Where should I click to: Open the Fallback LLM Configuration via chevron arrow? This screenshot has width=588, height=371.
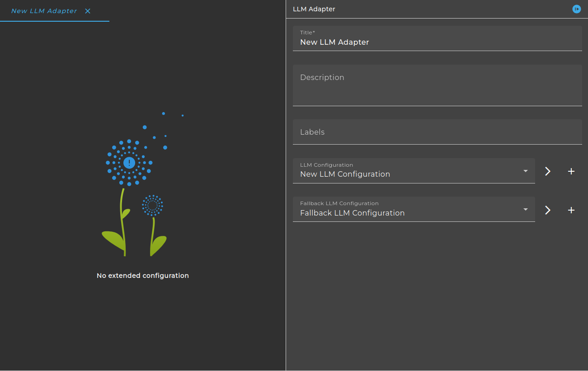[548, 210]
